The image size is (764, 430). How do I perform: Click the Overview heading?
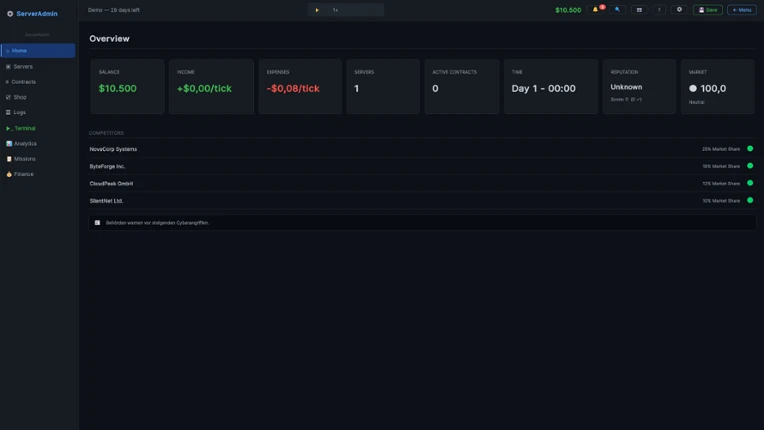pyautogui.click(x=109, y=38)
